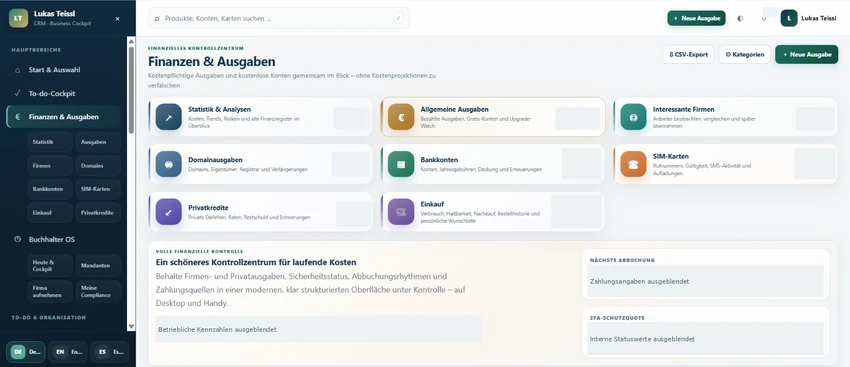Open Buchhalter OS sidebar section
This screenshot has width=850, height=367.
[63, 239]
